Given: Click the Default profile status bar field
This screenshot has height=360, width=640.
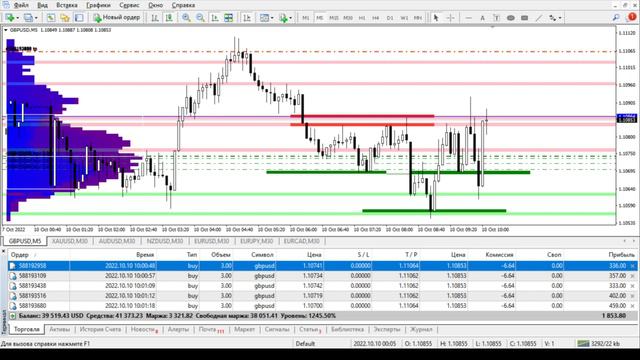Looking at the screenshot, I should (305, 344).
